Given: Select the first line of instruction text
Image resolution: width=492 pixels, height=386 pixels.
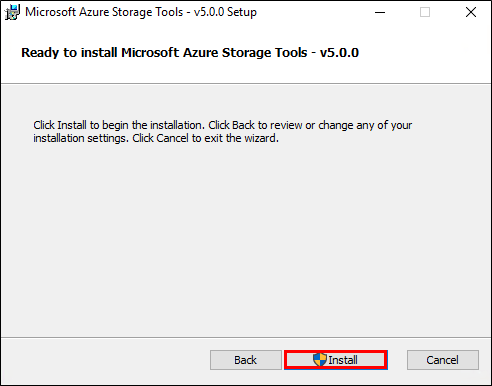Looking at the screenshot, I should (223, 125).
